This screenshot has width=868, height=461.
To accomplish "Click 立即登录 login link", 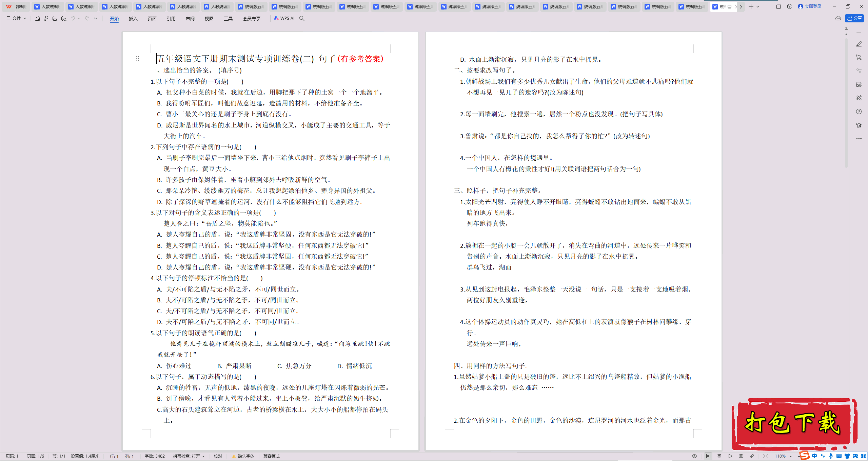I will coord(810,6).
